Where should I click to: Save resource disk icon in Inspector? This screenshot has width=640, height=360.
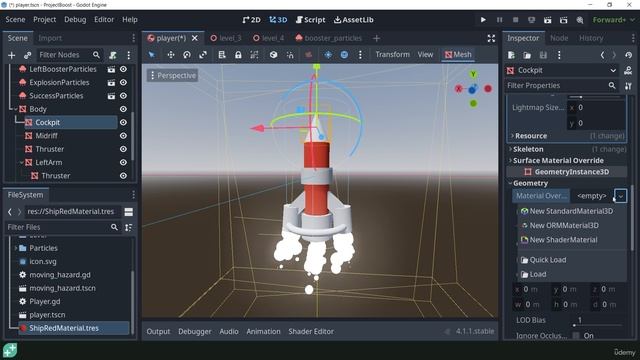pyautogui.click(x=543, y=55)
